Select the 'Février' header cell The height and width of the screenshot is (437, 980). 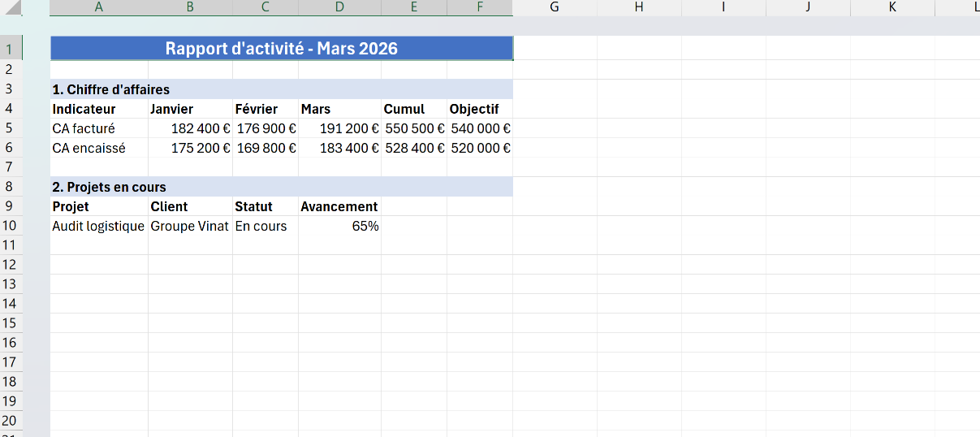click(x=266, y=109)
